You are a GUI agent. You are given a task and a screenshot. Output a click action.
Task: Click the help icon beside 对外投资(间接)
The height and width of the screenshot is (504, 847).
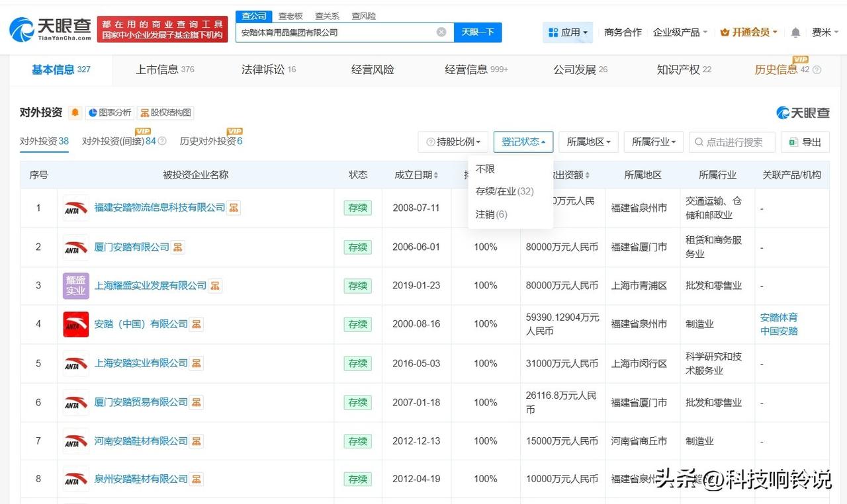(x=163, y=142)
